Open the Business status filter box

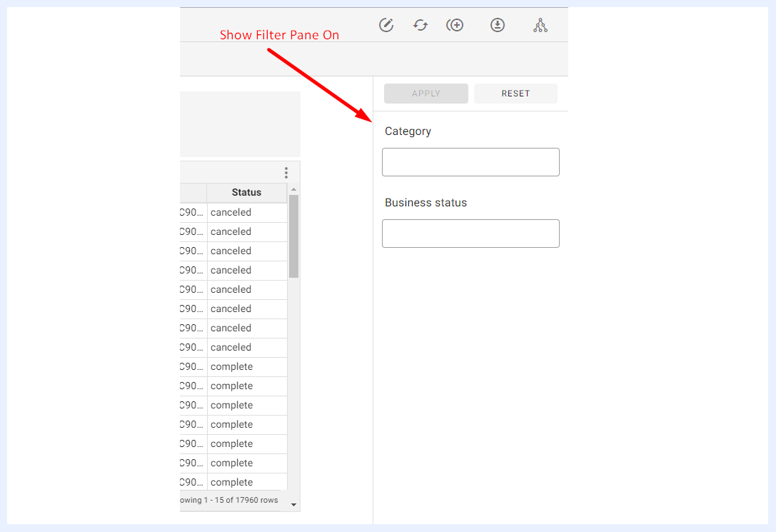[470, 234]
